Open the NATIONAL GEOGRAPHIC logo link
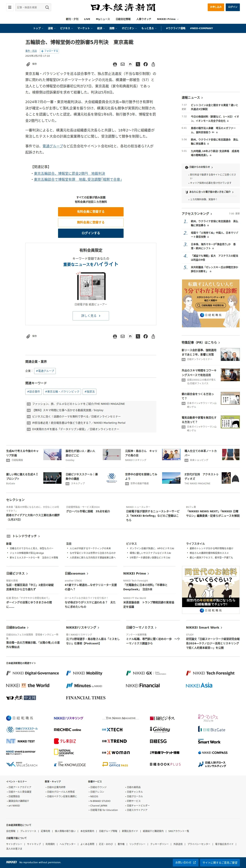 point(64,752)
